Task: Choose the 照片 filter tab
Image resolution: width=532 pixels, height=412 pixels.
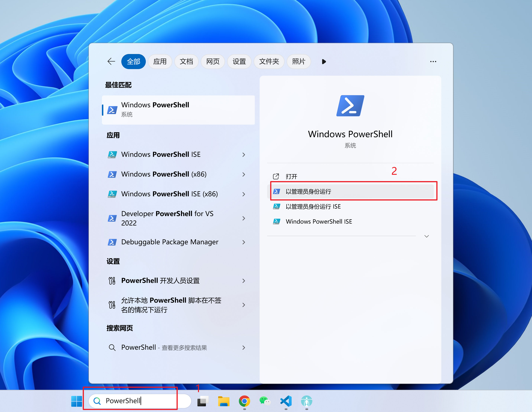Action: tap(299, 61)
